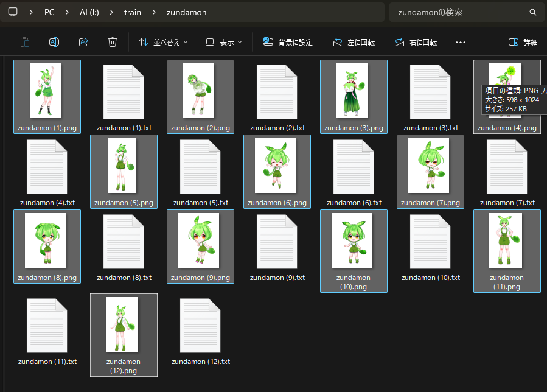The width and height of the screenshot is (547, 392).
Task: Click 左に回転 rotate left button
Action: pyautogui.click(x=354, y=42)
